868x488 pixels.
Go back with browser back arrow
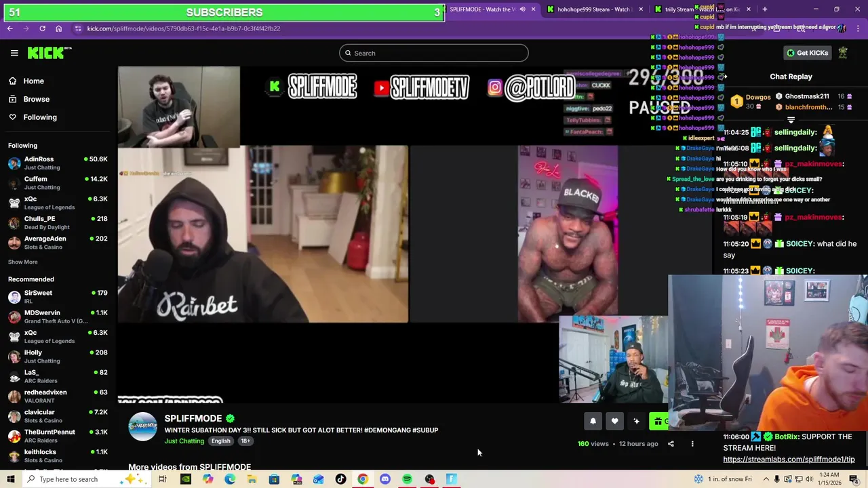point(9,28)
